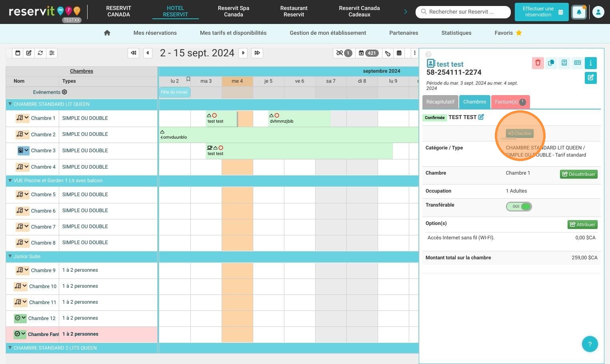Advance one day with right arrow
The height and width of the screenshot is (364, 610).
[x=243, y=53]
